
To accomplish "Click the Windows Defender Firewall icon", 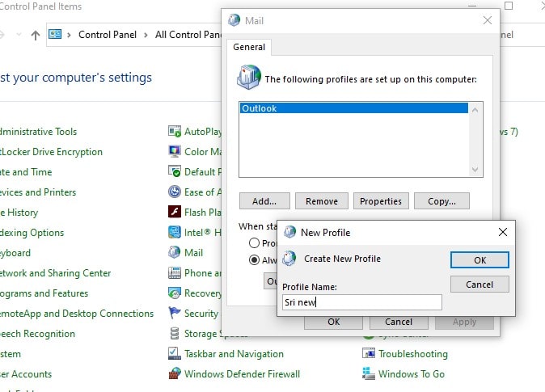I will coord(175,373).
